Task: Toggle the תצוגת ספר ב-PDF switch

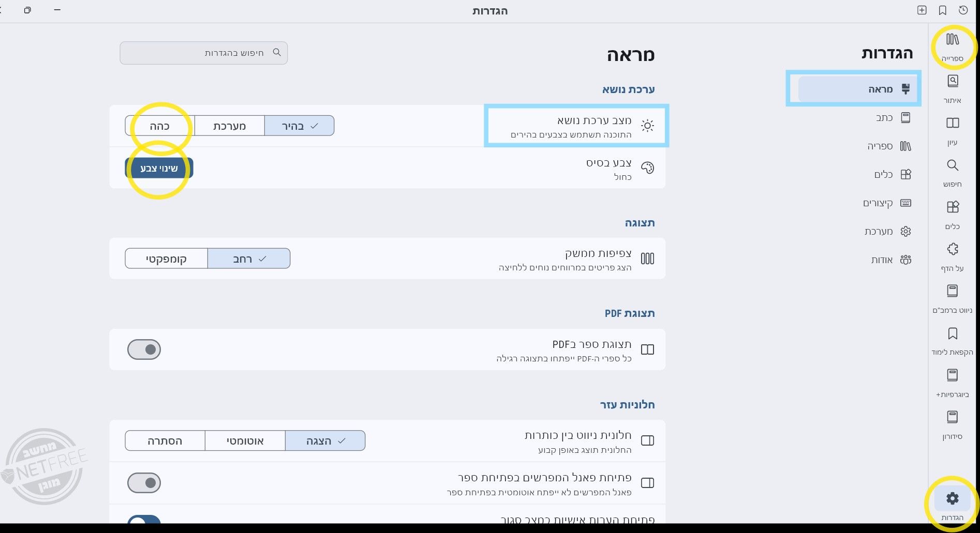Action: [144, 349]
